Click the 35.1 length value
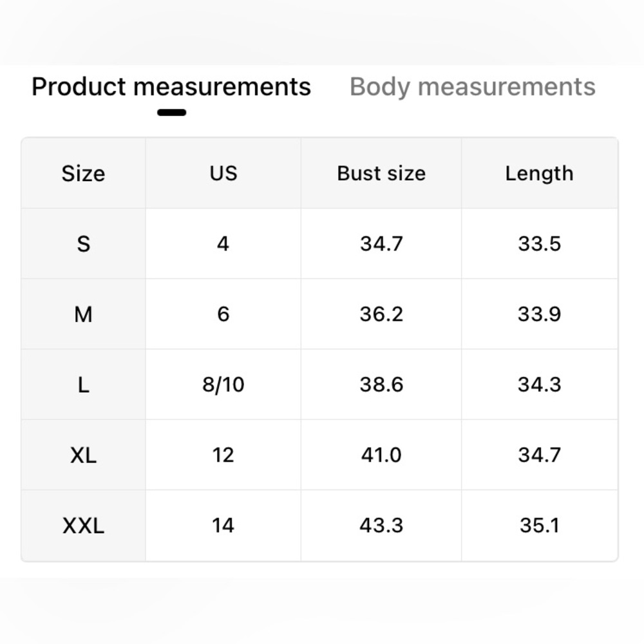This screenshot has width=644, height=644. click(539, 526)
